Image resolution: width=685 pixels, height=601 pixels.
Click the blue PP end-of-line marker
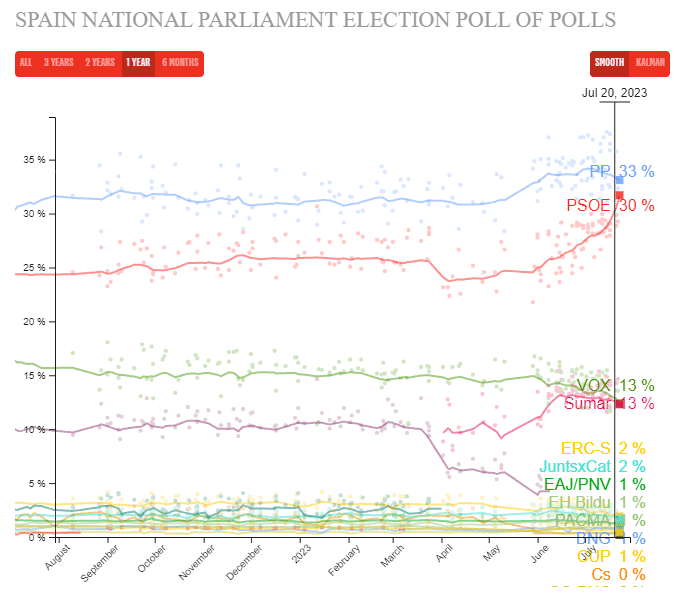619,180
